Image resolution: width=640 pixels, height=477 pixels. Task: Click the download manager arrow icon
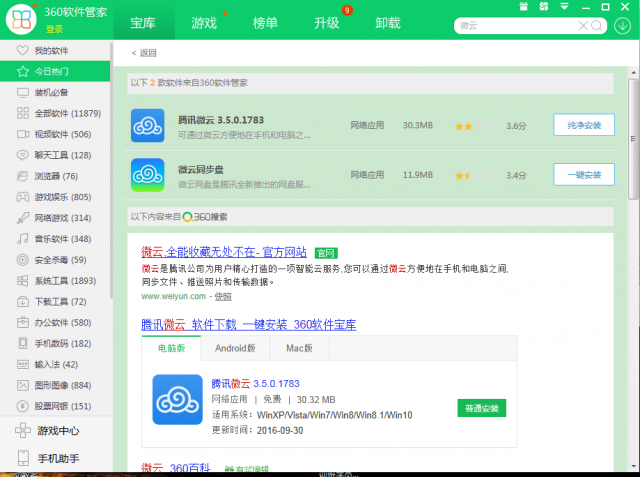622,26
